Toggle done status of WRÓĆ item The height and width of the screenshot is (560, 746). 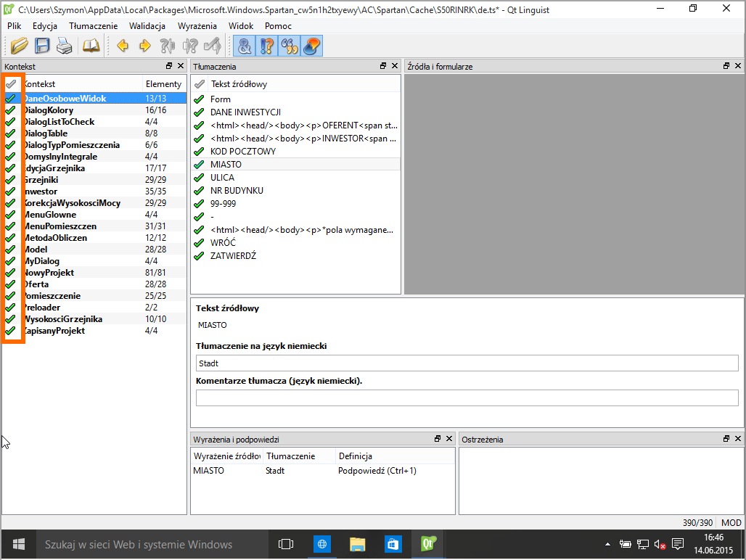(199, 243)
